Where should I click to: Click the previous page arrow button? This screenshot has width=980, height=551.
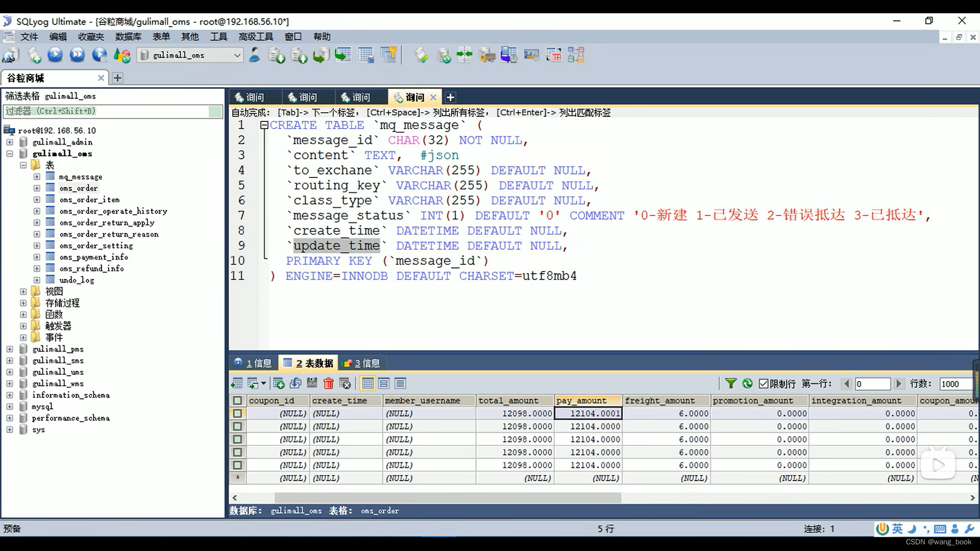[847, 384]
